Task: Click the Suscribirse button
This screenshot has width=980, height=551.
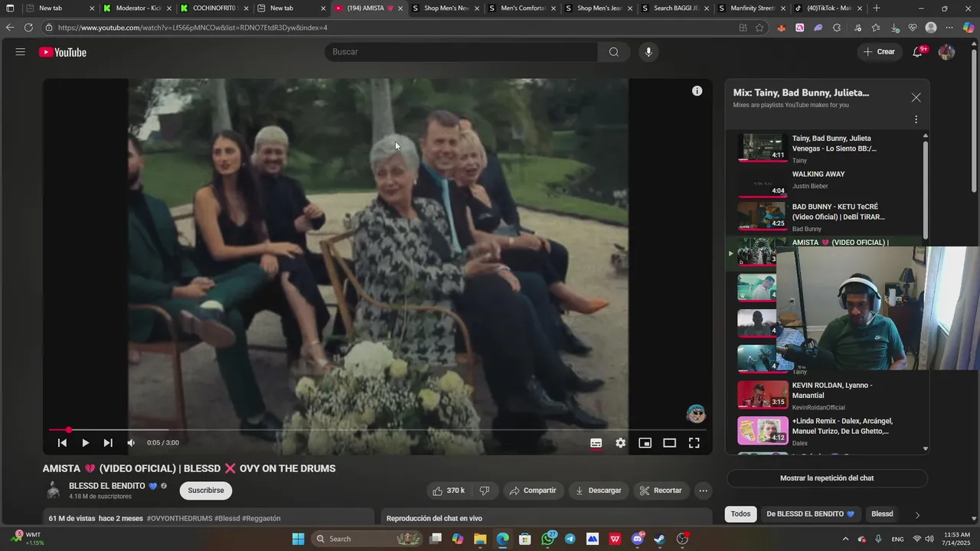Action: 206,491
